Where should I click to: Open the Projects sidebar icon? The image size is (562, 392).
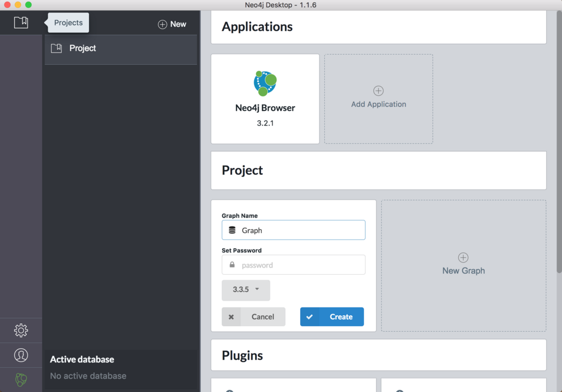(21, 22)
